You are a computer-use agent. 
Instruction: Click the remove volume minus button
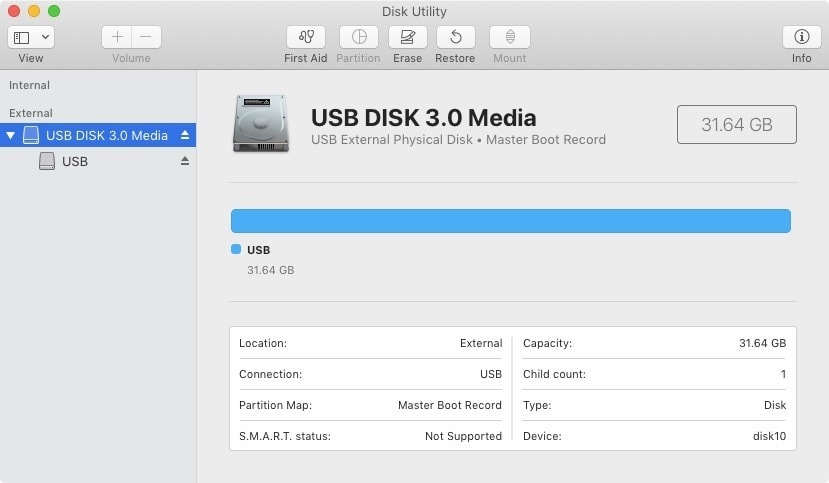tap(146, 37)
